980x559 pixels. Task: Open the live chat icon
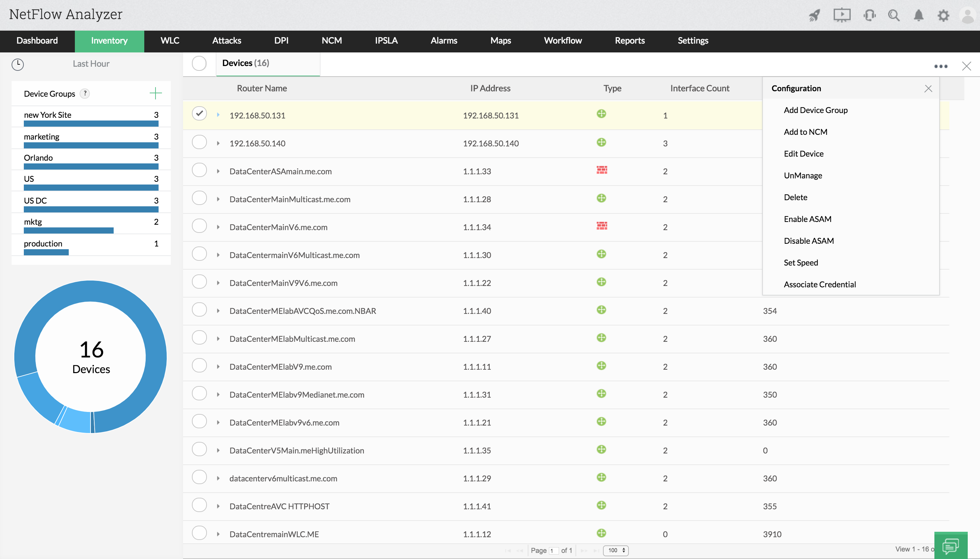(x=950, y=545)
